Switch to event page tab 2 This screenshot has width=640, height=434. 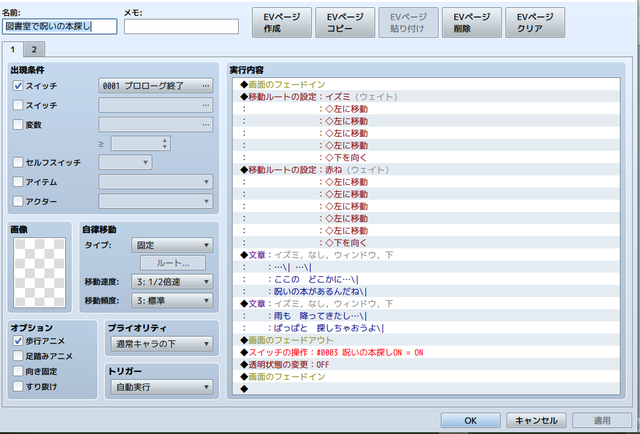pos(34,50)
